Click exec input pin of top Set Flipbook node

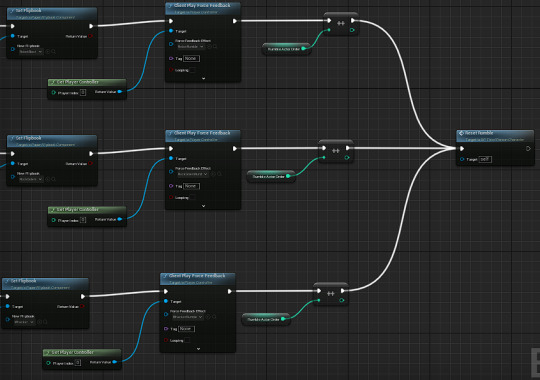coord(13,26)
